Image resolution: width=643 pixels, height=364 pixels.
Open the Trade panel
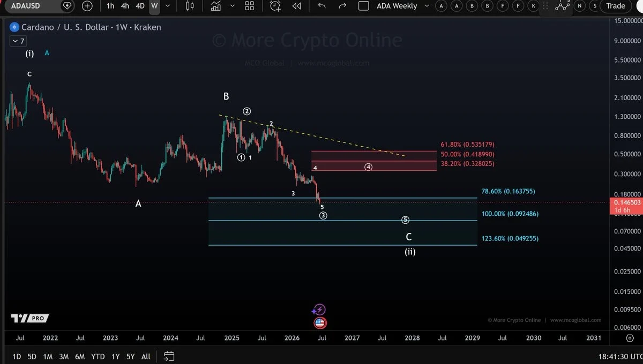[616, 6]
